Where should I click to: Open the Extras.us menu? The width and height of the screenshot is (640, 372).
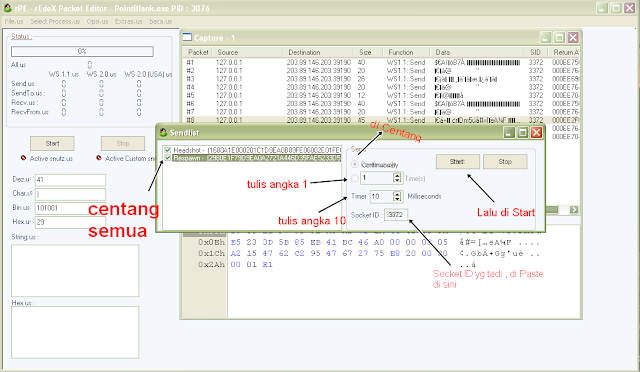coord(129,21)
